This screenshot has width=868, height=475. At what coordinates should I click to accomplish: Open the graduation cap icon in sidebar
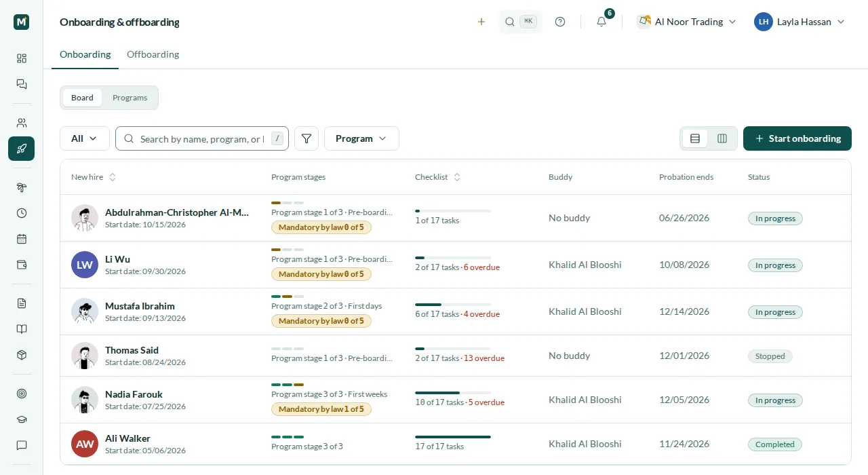pos(22,419)
